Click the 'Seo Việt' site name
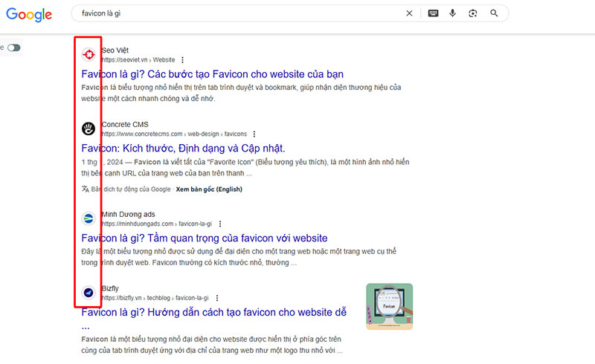 coord(115,51)
